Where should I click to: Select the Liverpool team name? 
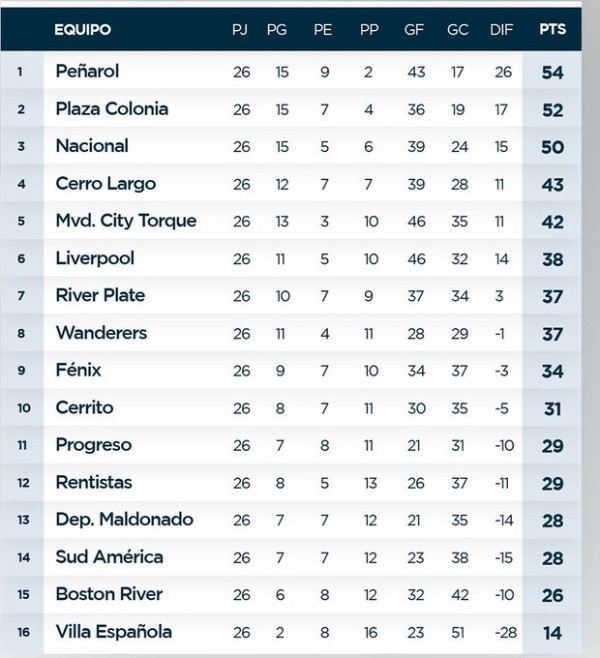pos(95,258)
